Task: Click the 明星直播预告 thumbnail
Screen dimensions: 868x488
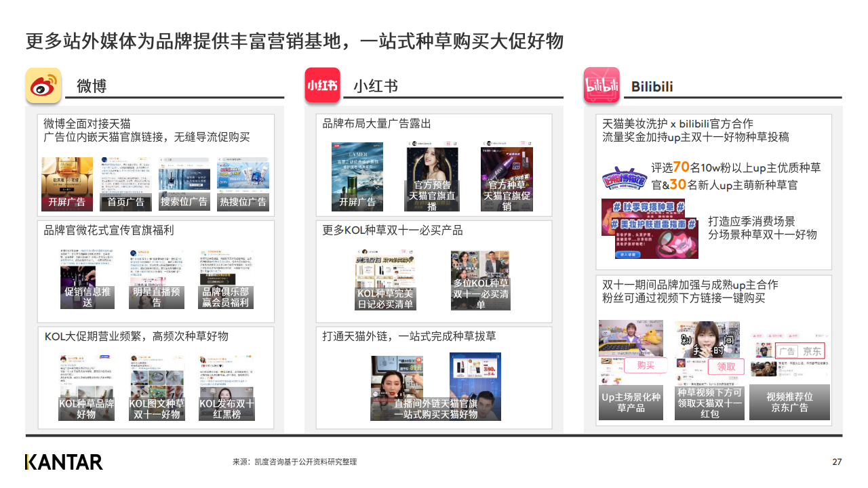Action: [157, 279]
